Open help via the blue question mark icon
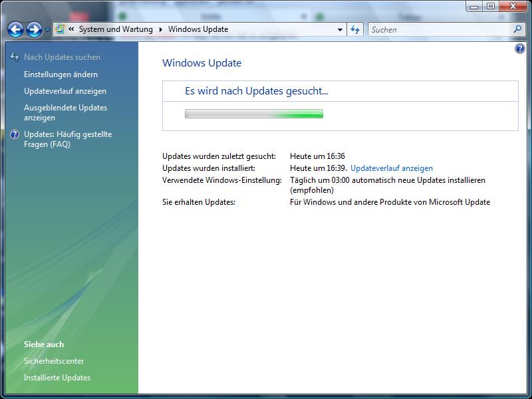 [520, 49]
